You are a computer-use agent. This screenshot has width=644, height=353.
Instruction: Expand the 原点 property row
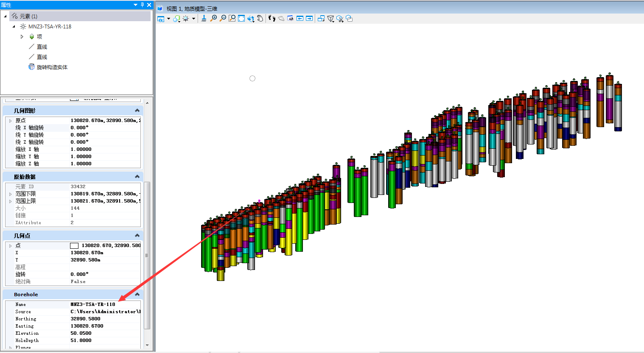coord(10,121)
